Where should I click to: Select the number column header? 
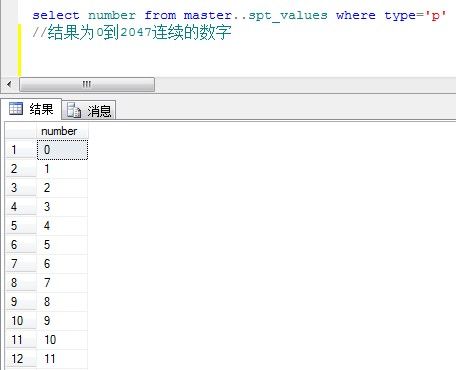point(62,131)
